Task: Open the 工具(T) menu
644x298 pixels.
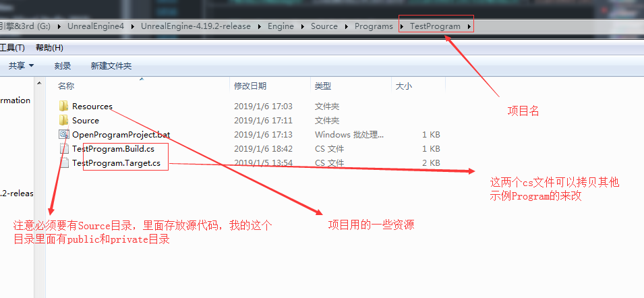Action: tap(12, 48)
